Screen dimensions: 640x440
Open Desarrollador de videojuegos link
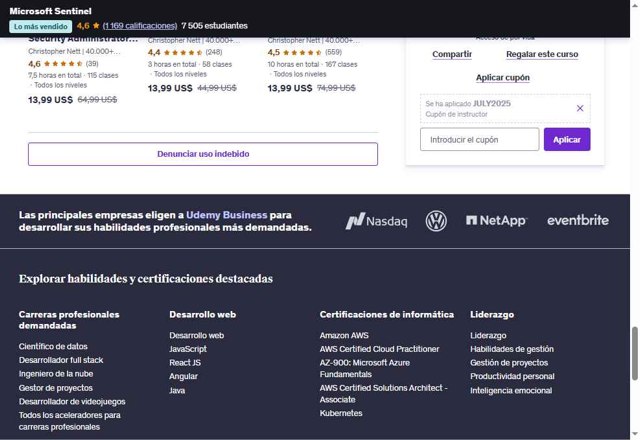pyautogui.click(x=72, y=402)
